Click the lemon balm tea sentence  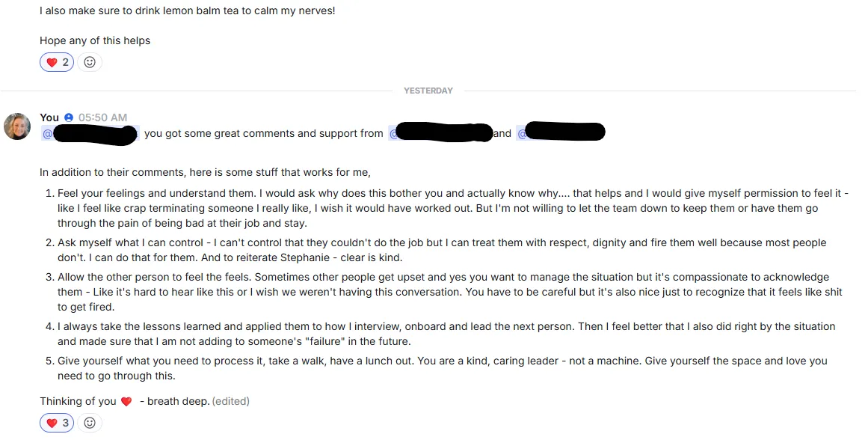pyautogui.click(x=188, y=10)
